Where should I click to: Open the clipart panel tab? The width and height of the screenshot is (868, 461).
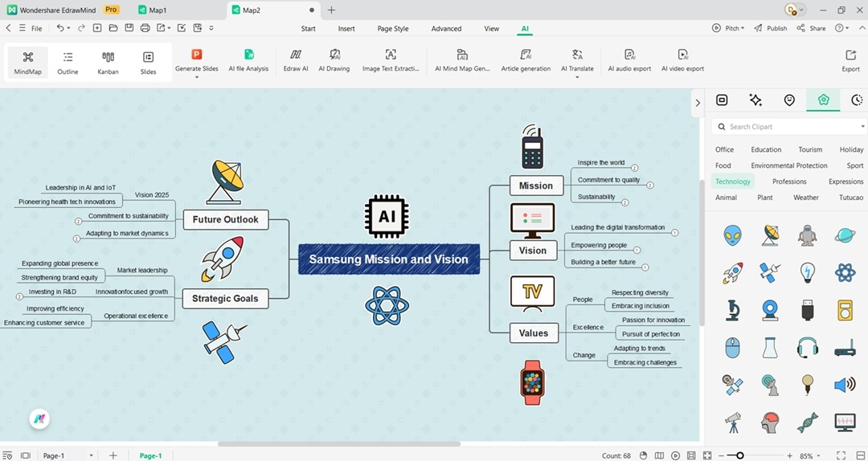point(823,100)
